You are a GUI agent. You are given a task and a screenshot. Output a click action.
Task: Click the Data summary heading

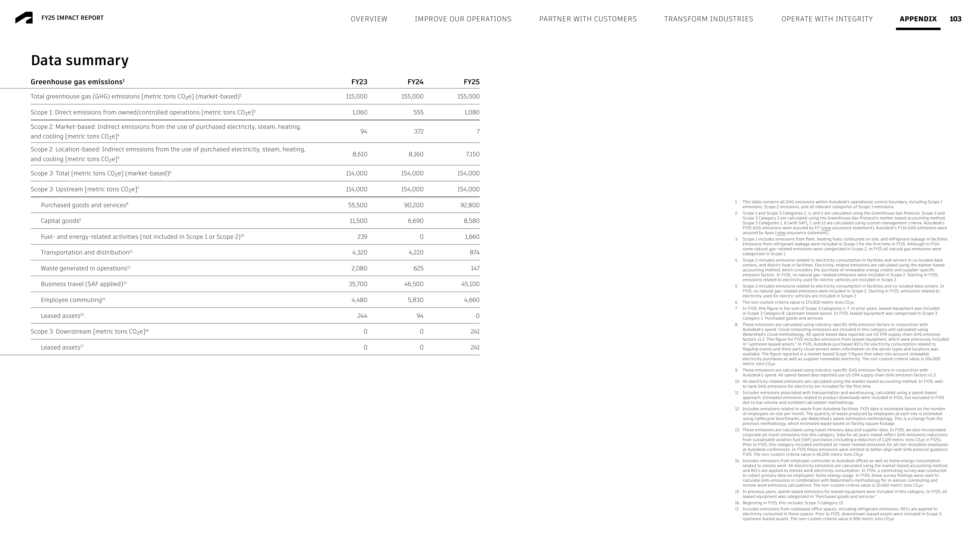[x=80, y=60]
